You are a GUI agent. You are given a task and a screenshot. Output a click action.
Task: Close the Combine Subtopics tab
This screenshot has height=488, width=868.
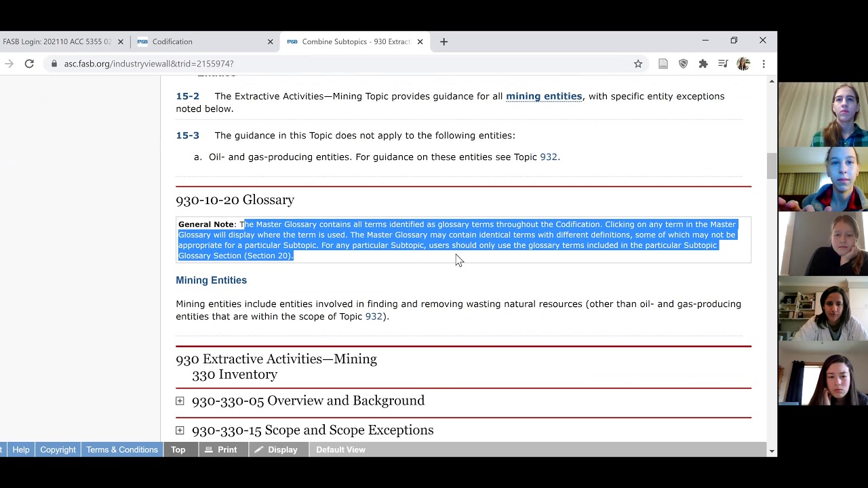[x=420, y=41]
